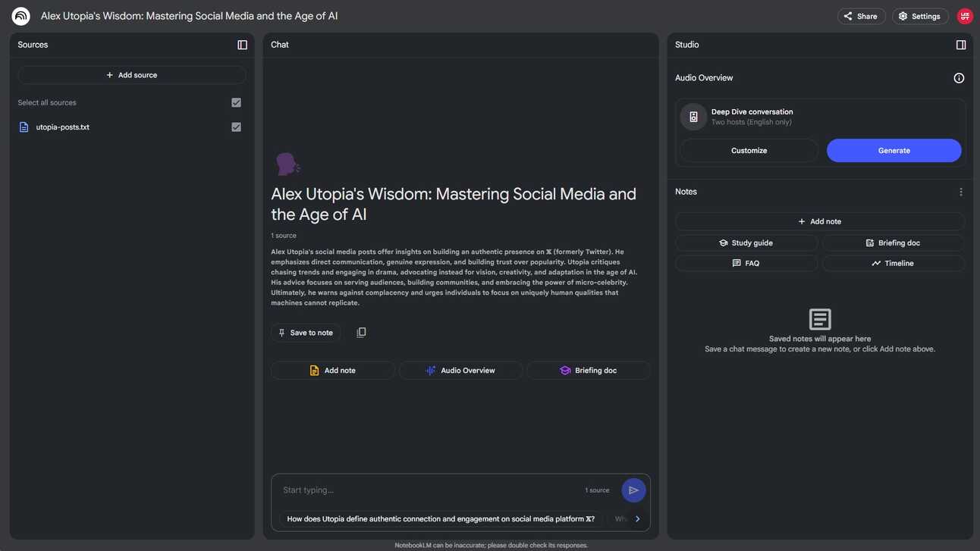Image resolution: width=980 pixels, height=551 pixels.
Task: Show next suggested question arrow
Action: click(x=637, y=519)
